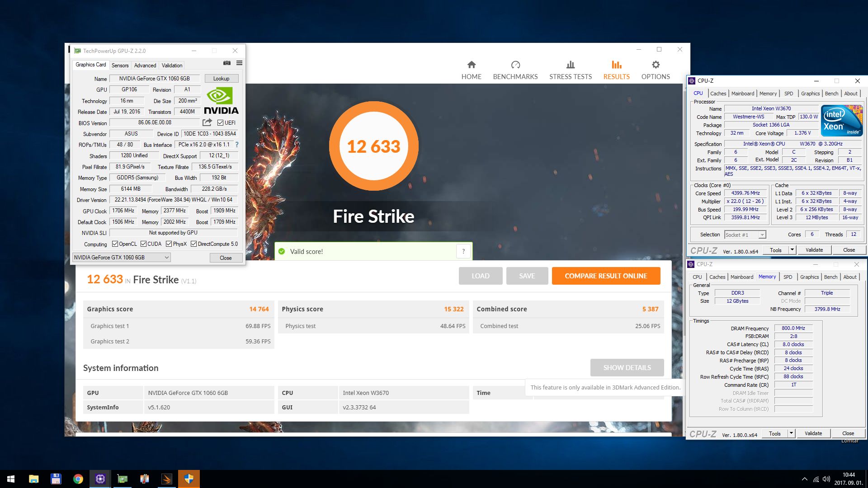The image size is (868, 488).
Task: Go to 3DMark Home icon
Action: (x=471, y=65)
